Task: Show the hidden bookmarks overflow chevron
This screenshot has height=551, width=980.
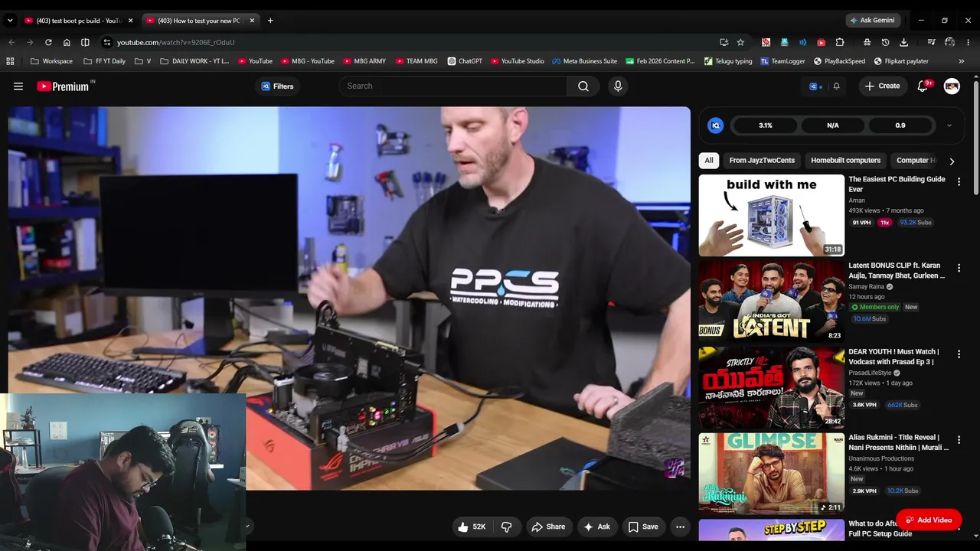Action: pyautogui.click(x=962, y=61)
